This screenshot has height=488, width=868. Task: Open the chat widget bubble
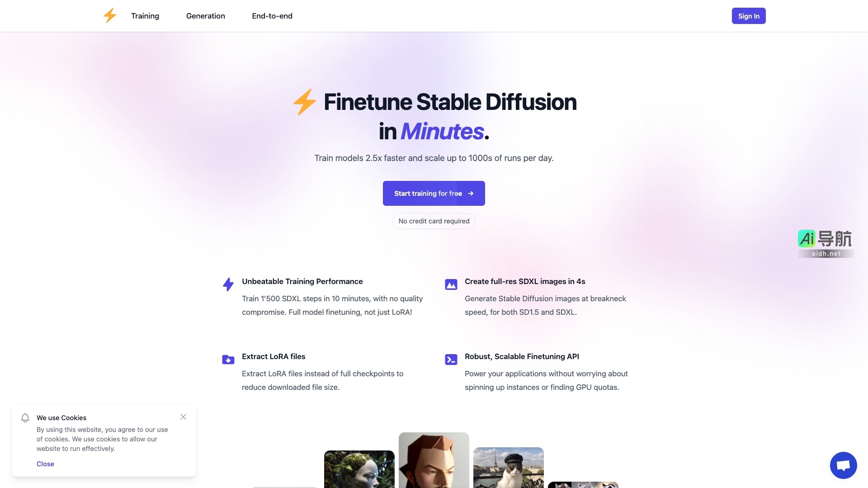[843, 465]
